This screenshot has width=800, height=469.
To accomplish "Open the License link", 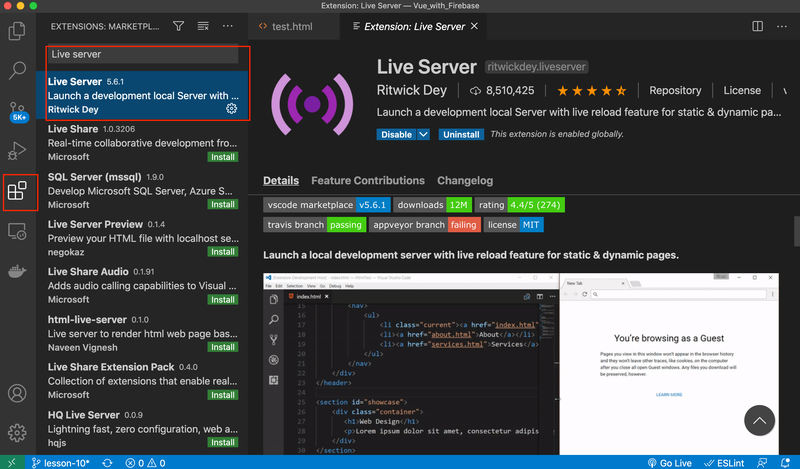I will 742,90.
